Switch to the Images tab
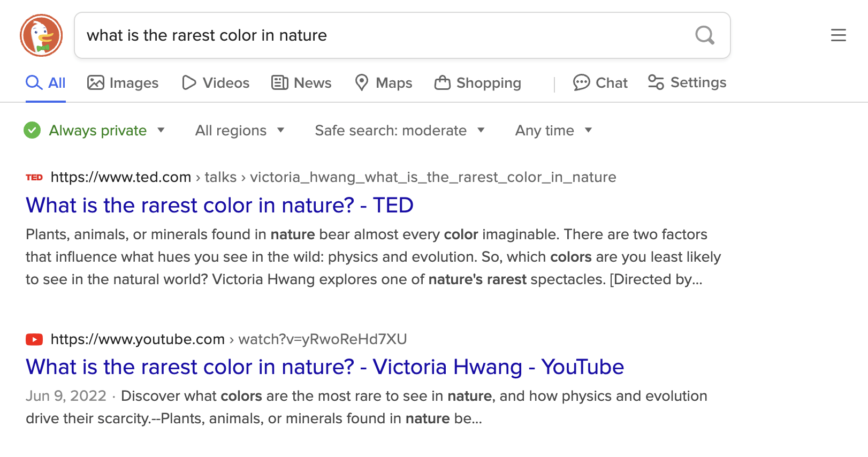 tap(123, 83)
